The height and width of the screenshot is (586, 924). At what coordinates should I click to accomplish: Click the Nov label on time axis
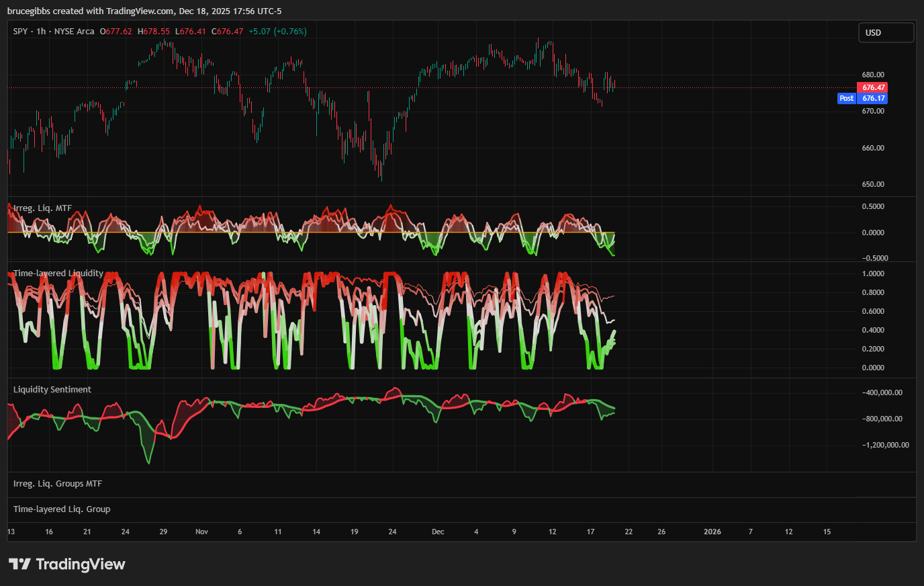point(201,532)
